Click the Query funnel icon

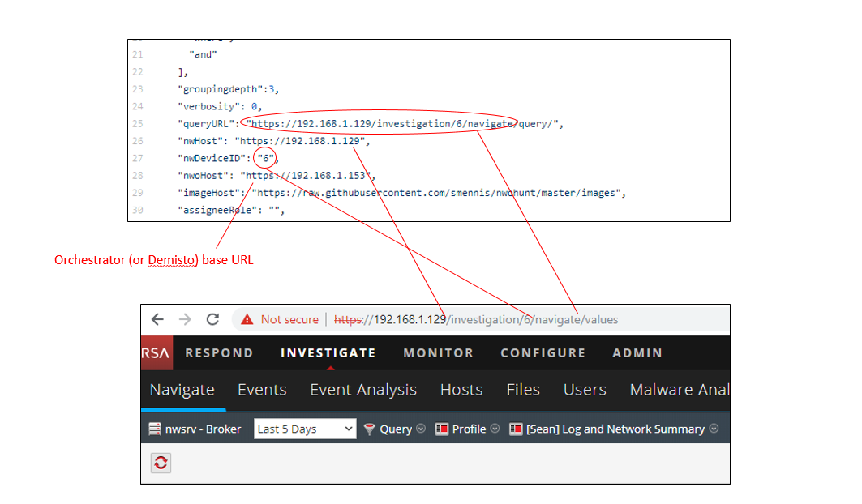pos(370,429)
